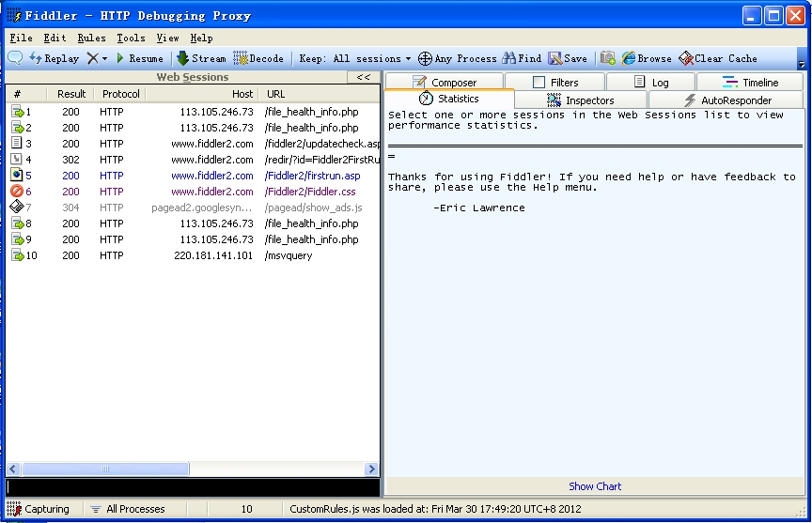Switch to the Inspectors tab

[581, 100]
